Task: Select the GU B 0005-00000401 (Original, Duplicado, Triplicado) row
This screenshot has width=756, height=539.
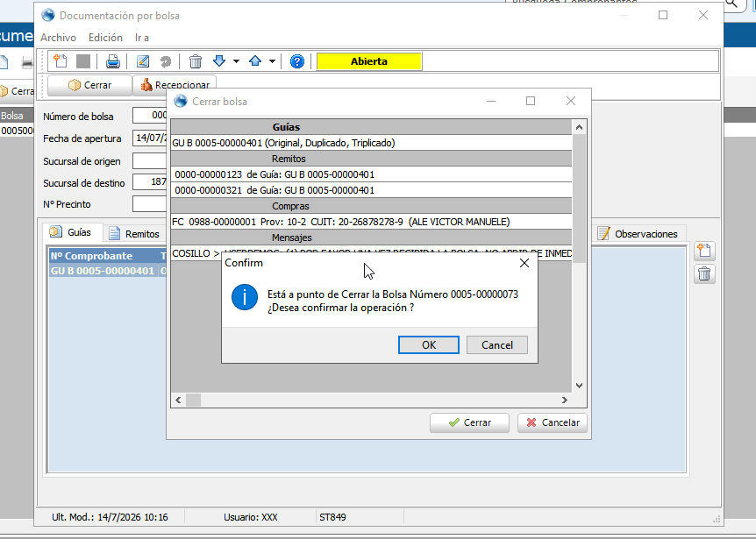Action: (371, 143)
